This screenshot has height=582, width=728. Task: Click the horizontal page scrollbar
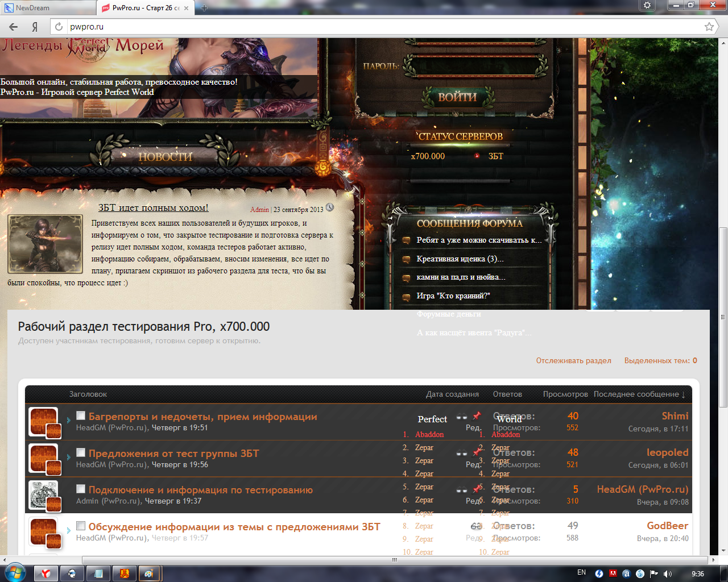(x=394, y=560)
